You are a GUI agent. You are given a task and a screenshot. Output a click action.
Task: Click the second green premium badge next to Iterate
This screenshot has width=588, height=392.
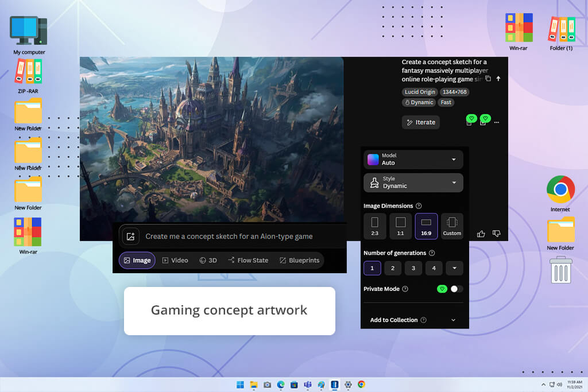(x=485, y=118)
